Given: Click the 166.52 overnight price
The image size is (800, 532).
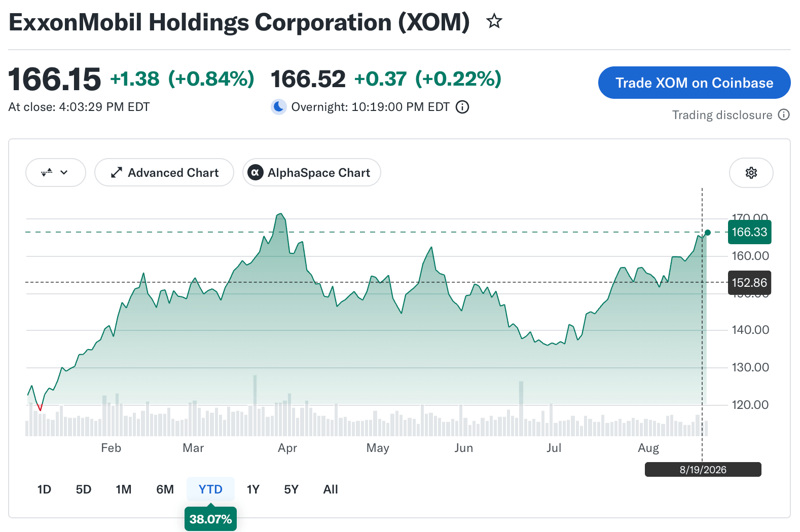Looking at the screenshot, I should (x=308, y=79).
